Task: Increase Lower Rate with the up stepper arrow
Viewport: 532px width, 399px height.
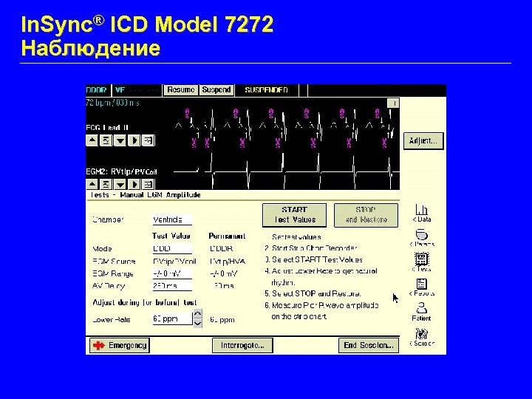Action: [x=198, y=314]
